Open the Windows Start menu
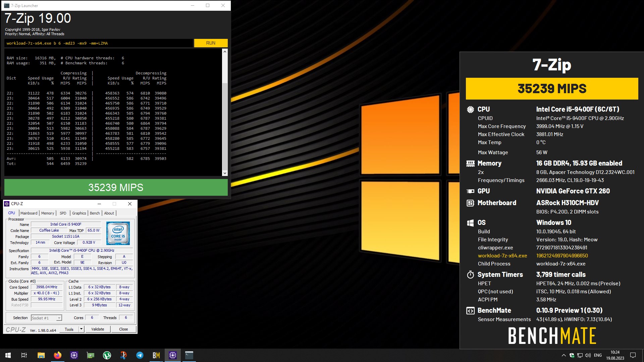644x362 pixels. (x=8, y=355)
